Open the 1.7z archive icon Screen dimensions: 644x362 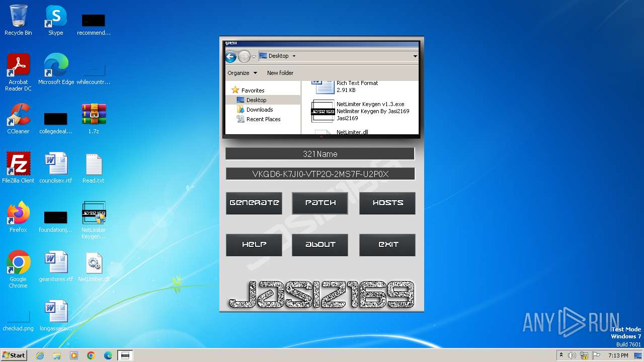click(94, 118)
